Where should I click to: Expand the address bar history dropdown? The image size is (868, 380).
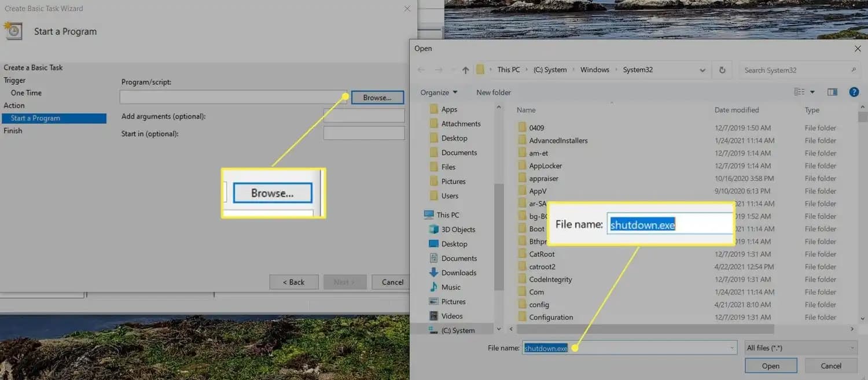[x=703, y=70]
